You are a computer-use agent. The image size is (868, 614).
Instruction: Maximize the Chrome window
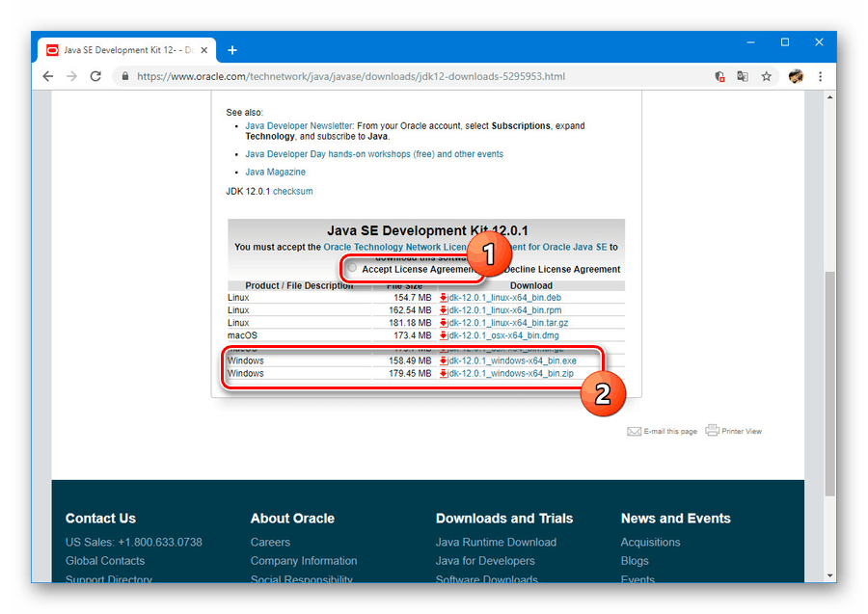785,42
